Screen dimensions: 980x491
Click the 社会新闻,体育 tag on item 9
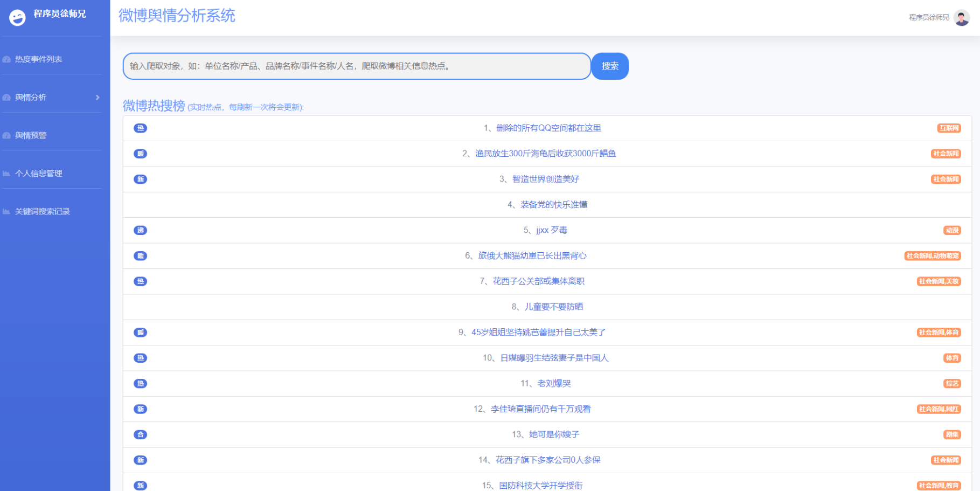(x=939, y=333)
